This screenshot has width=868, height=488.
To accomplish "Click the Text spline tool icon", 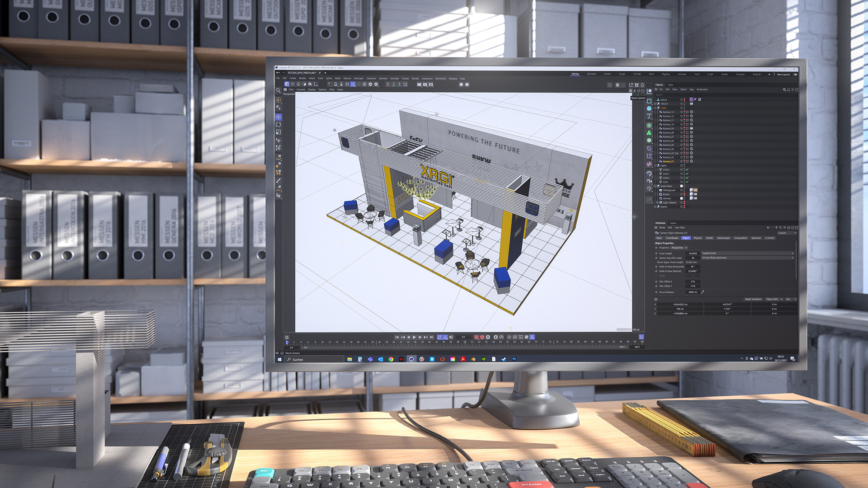I will coord(649,116).
